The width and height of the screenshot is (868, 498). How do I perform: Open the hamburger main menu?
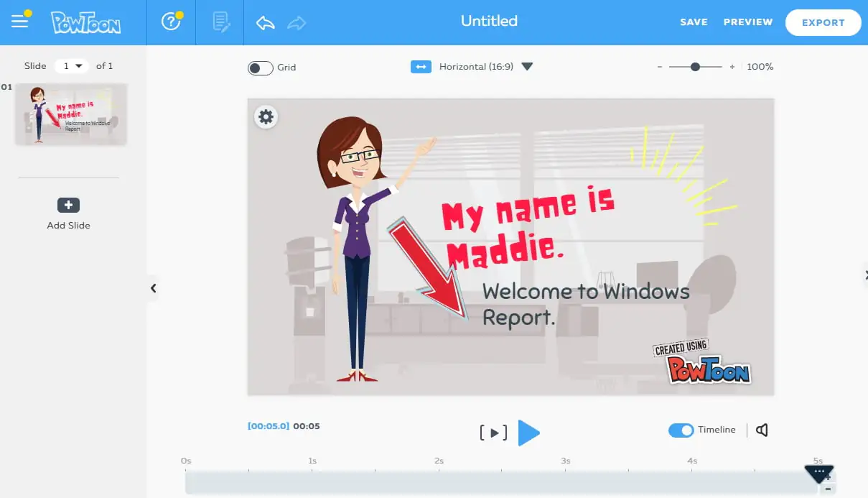[x=20, y=21]
